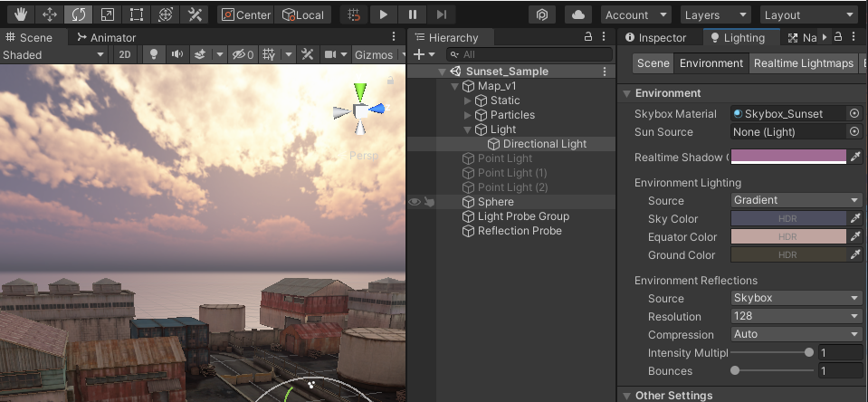Select the Hand tool
868x402 pixels.
tap(21, 15)
